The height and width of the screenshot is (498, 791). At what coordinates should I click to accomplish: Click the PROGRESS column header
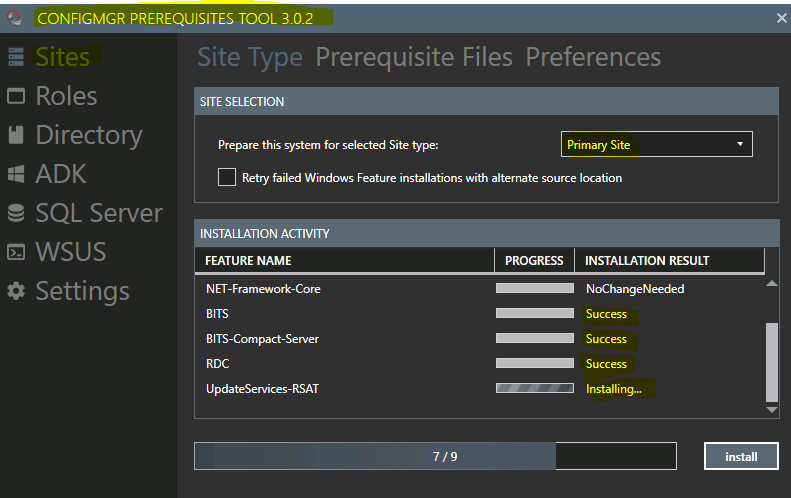(x=534, y=260)
